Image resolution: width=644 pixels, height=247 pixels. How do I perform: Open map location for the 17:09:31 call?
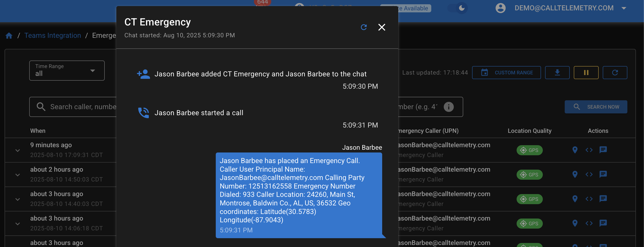[575, 150]
